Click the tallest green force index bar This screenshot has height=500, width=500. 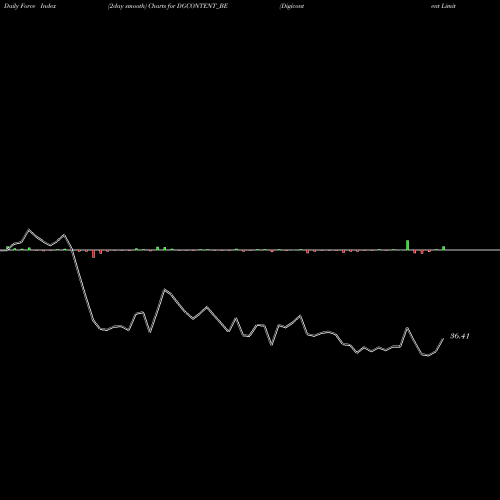click(407, 245)
